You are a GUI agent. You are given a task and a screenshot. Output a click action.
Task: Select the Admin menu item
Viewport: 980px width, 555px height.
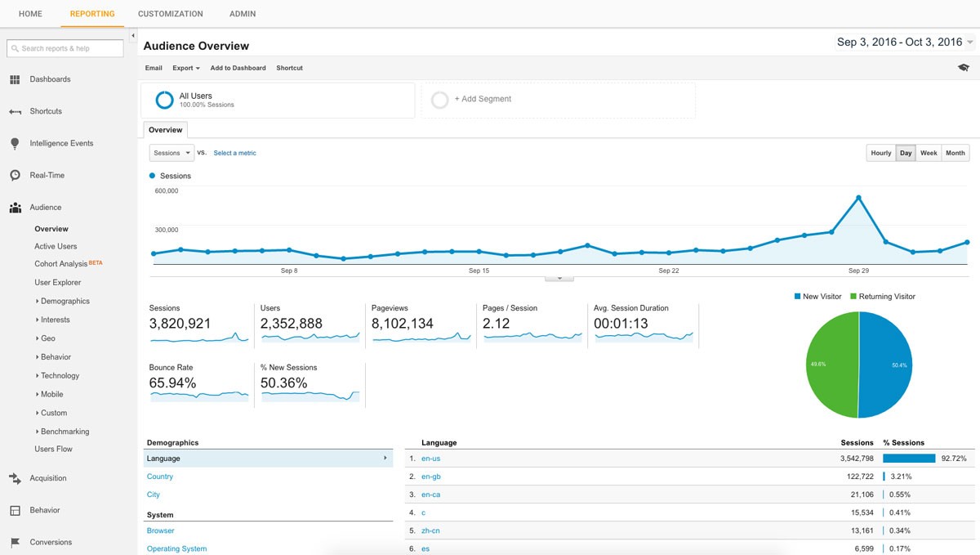242,14
